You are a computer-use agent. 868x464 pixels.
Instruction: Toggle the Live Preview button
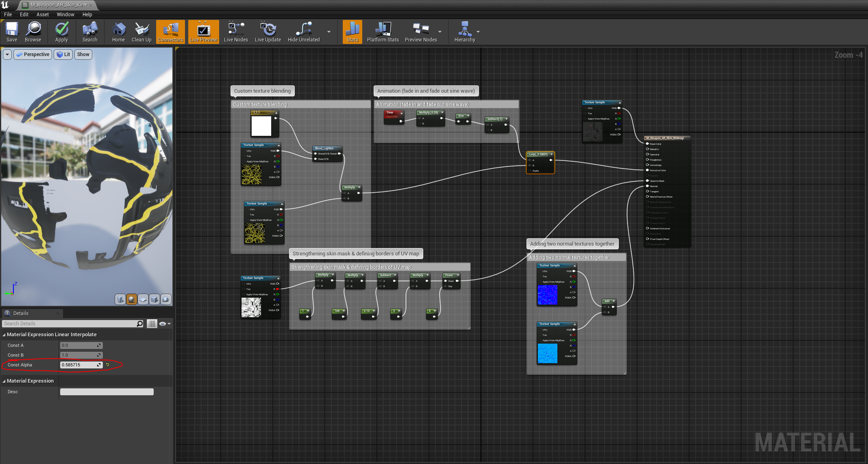pyautogui.click(x=203, y=32)
